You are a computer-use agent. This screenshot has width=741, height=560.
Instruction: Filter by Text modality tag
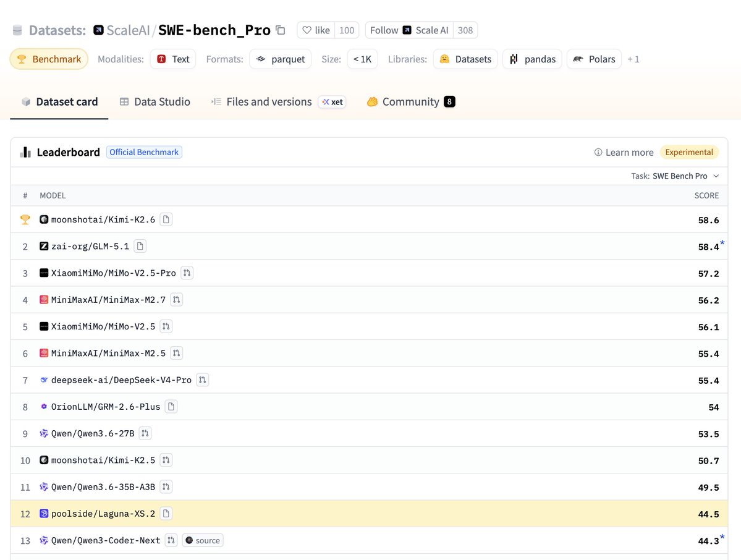click(173, 59)
